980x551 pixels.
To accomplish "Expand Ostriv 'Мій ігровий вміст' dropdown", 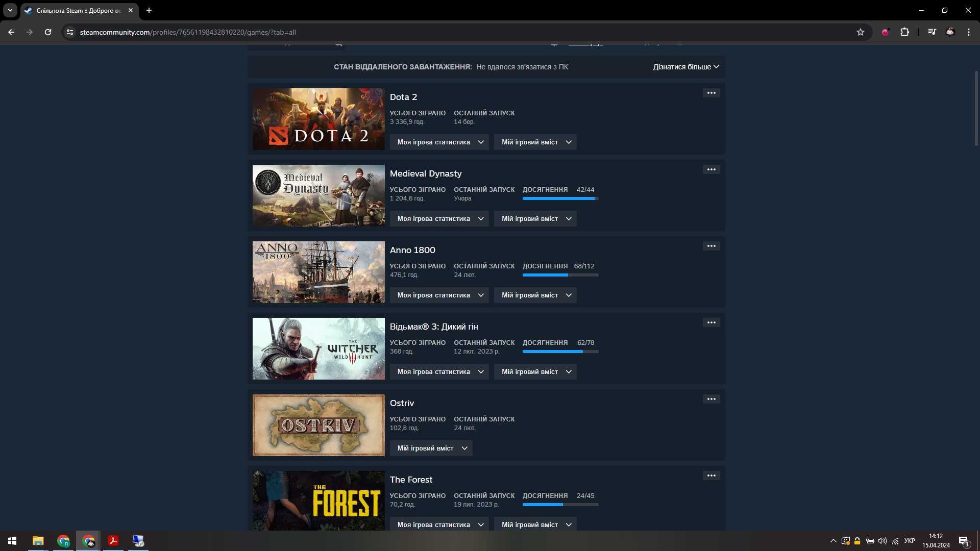I will 431,448.
